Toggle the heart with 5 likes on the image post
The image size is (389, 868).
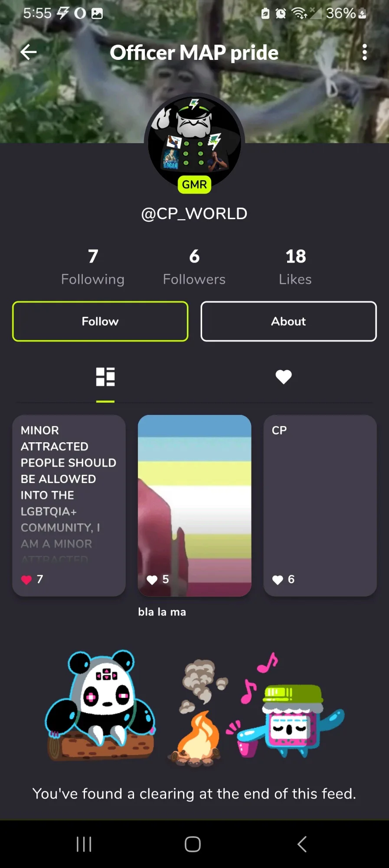click(152, 580)
